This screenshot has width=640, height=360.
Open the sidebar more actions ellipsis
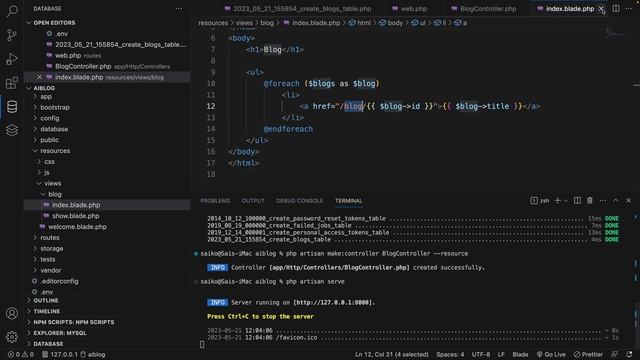[179, 9]
